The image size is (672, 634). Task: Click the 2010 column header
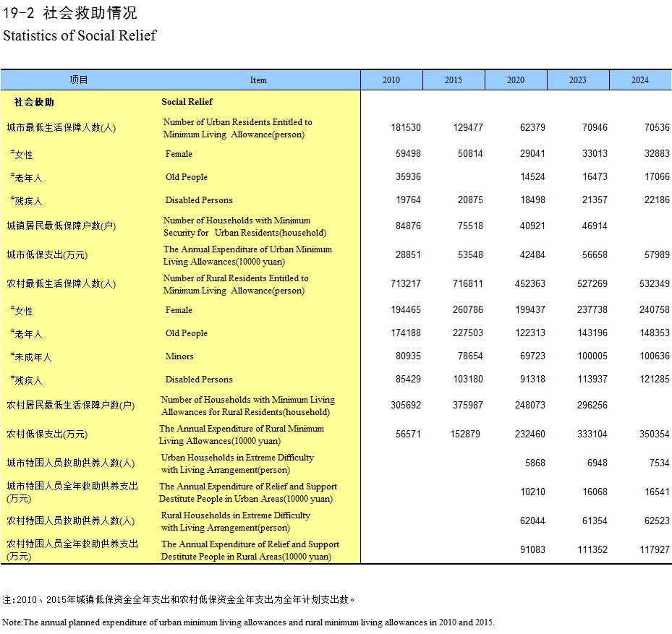click(x=391, y=80)
